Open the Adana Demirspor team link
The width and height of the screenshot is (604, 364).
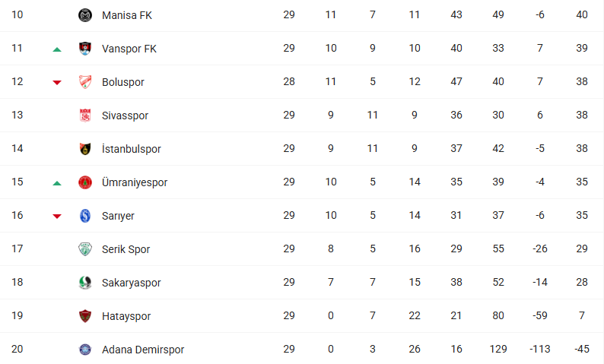[x=143, y=350]
